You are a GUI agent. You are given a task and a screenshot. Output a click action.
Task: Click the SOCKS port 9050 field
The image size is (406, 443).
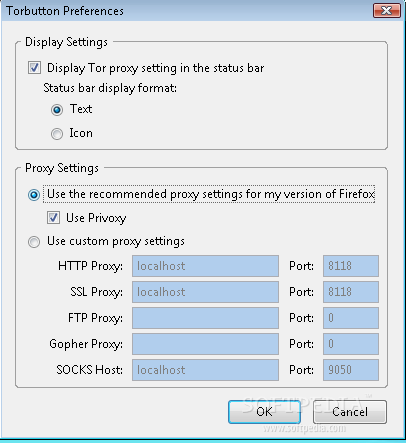[x=351, y=370]
